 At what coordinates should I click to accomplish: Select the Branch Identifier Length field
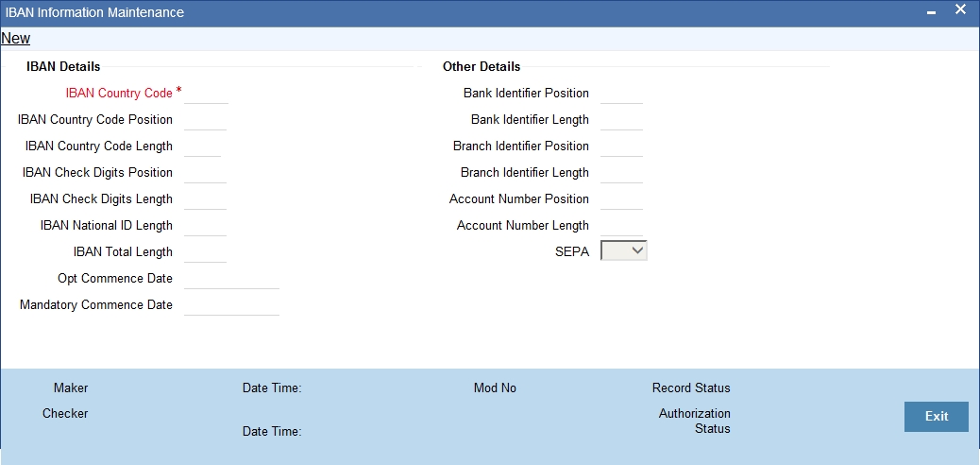621,173
